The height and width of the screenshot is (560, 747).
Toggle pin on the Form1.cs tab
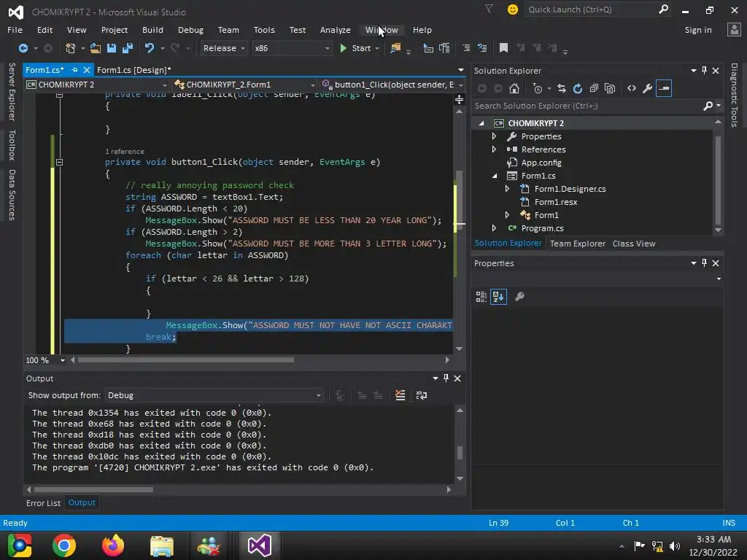[x=74, y=70]
